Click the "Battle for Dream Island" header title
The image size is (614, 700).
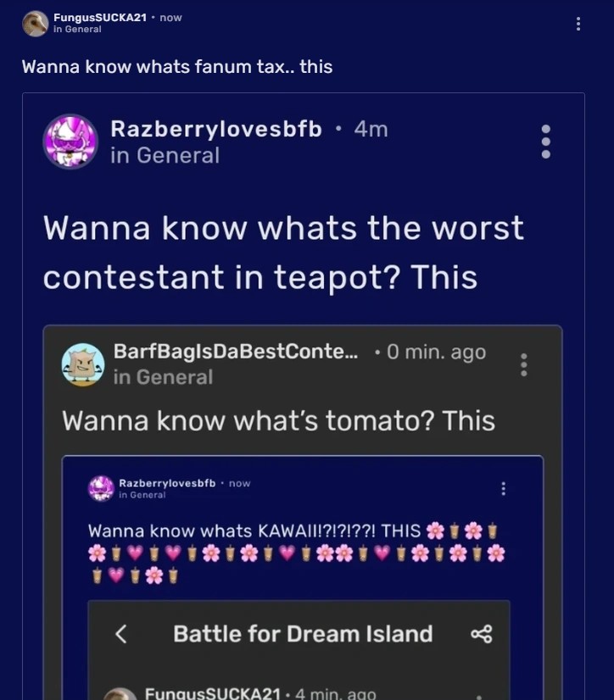pyautogui.click(x=303, y=634)
